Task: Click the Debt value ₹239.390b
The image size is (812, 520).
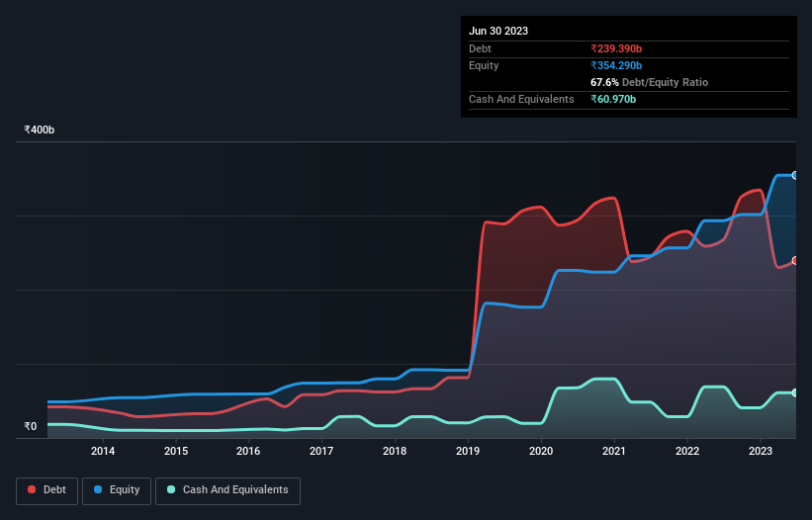Action: (616, 48)
